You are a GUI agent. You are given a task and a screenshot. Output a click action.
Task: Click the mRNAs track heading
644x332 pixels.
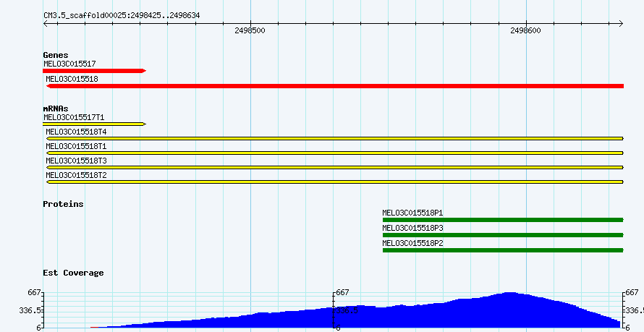tap(56, 108)
